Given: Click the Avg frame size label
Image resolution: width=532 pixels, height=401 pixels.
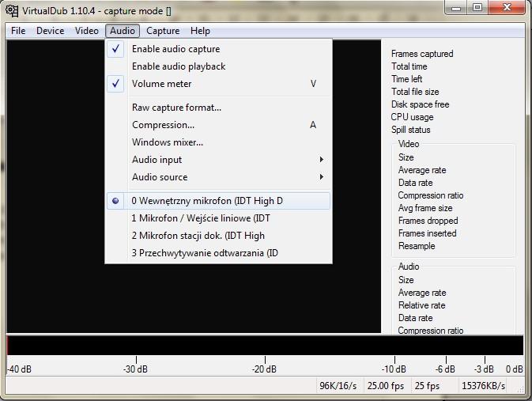Looking at the screenshot, I should (x=425, y=208).
